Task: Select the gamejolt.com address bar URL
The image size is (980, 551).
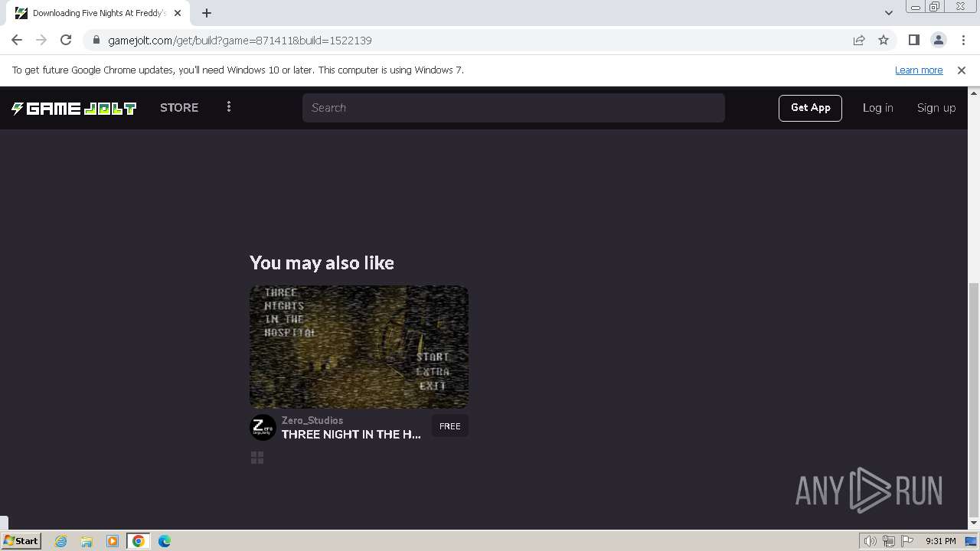Action: pos(240,41)
